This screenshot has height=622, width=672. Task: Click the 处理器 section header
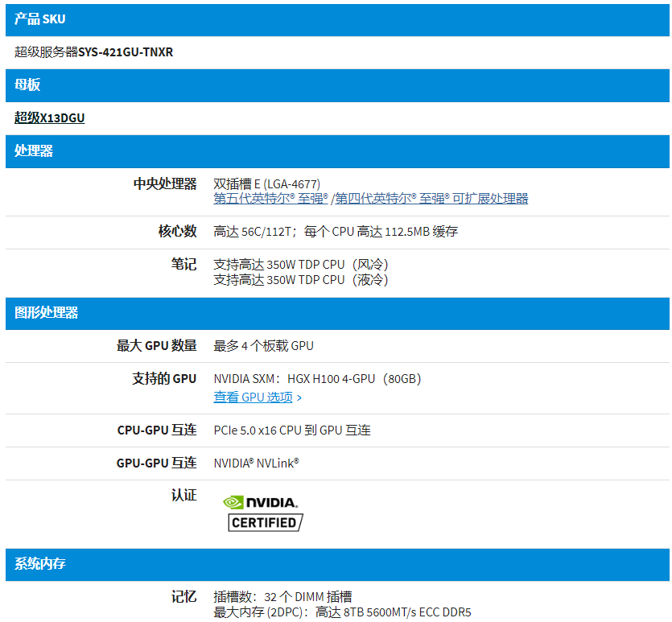[337, 151]
